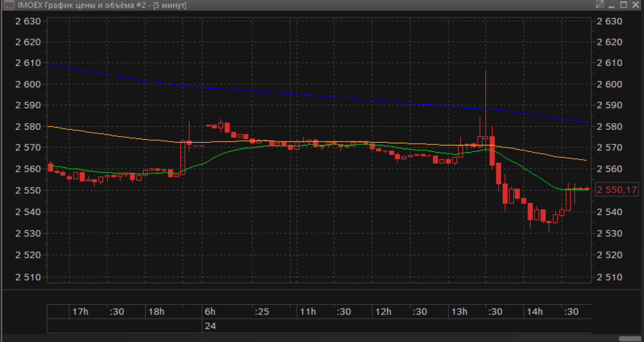Viewport: 644px width, 342px height.
Task: Click the 18h mark on time axis
Action: 156,312
